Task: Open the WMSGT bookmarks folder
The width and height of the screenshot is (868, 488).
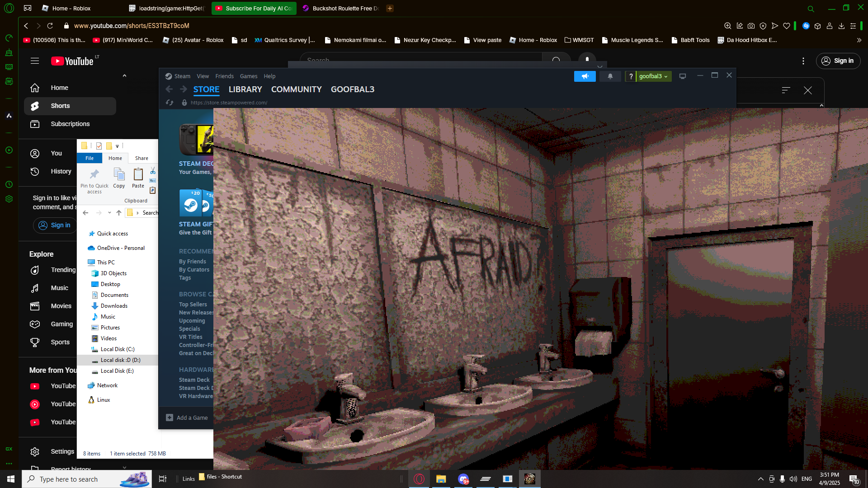Action: point(579,40)
